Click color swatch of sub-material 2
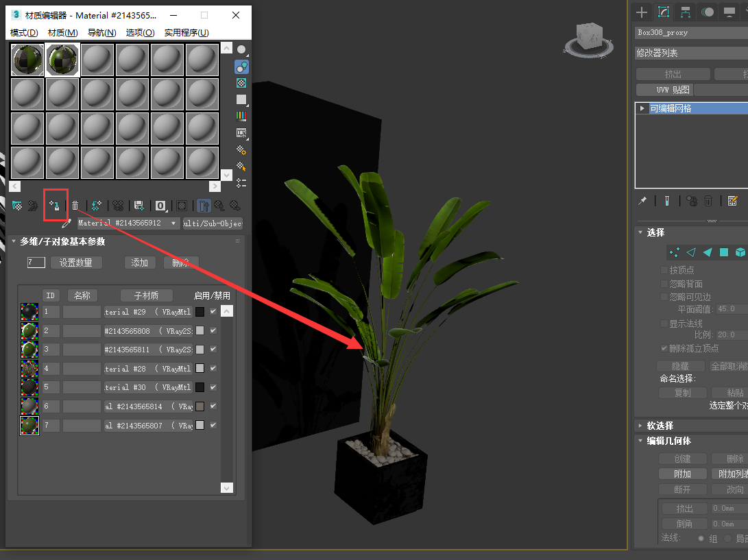Viewport: 748px width, 560px height. [200, 330]
